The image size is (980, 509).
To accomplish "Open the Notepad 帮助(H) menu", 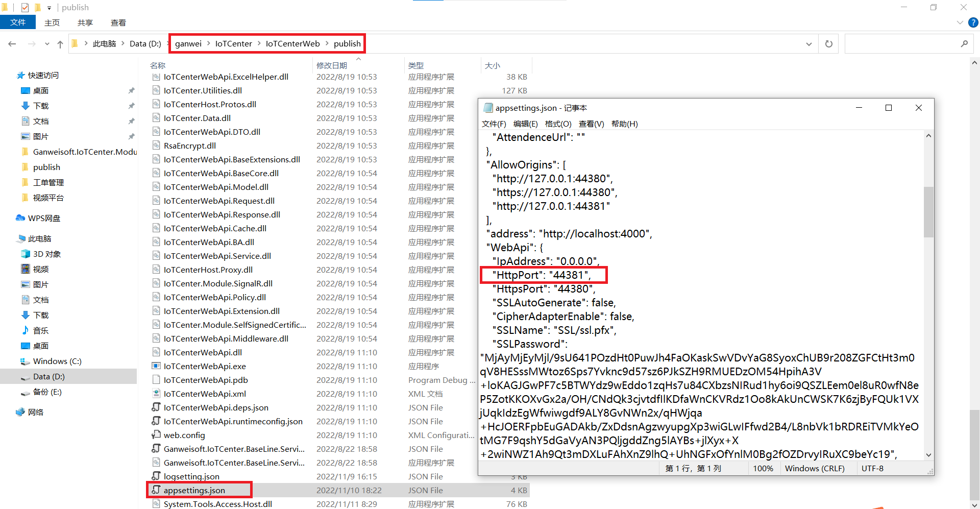I will [x=625, y=124].
